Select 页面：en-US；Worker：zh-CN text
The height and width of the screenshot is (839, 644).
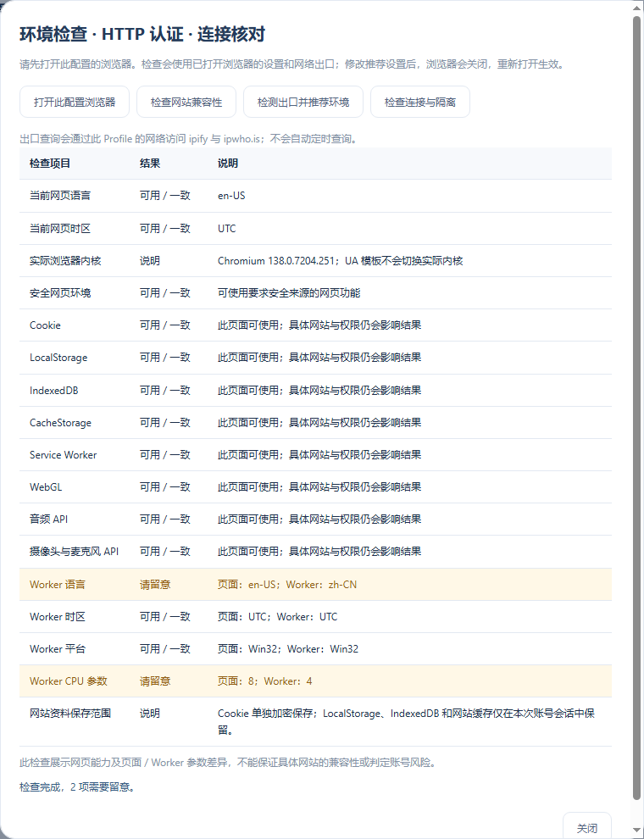287,584
